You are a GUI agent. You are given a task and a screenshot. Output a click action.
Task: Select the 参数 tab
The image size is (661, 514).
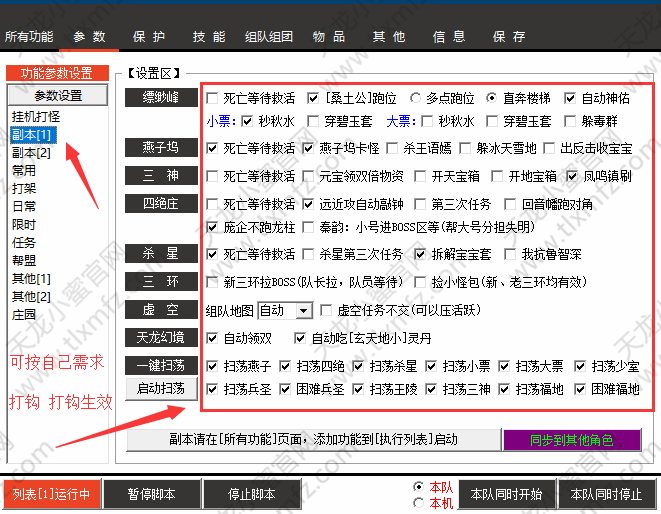89,37
